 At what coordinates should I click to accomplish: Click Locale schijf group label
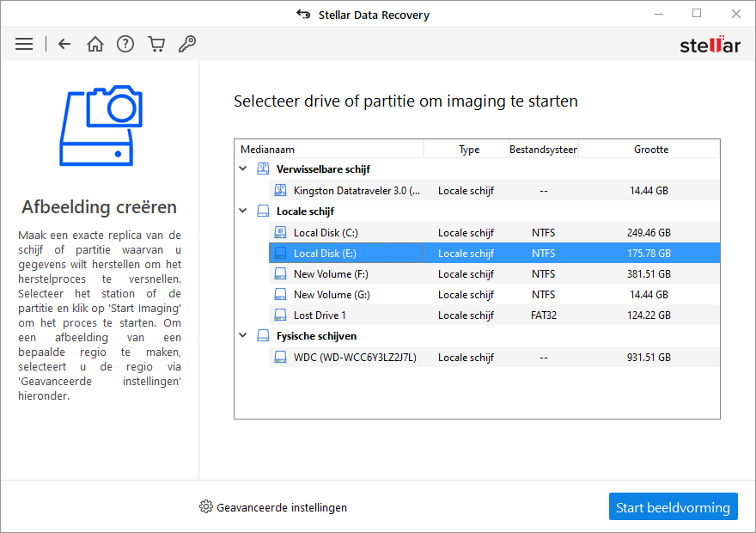305,211
